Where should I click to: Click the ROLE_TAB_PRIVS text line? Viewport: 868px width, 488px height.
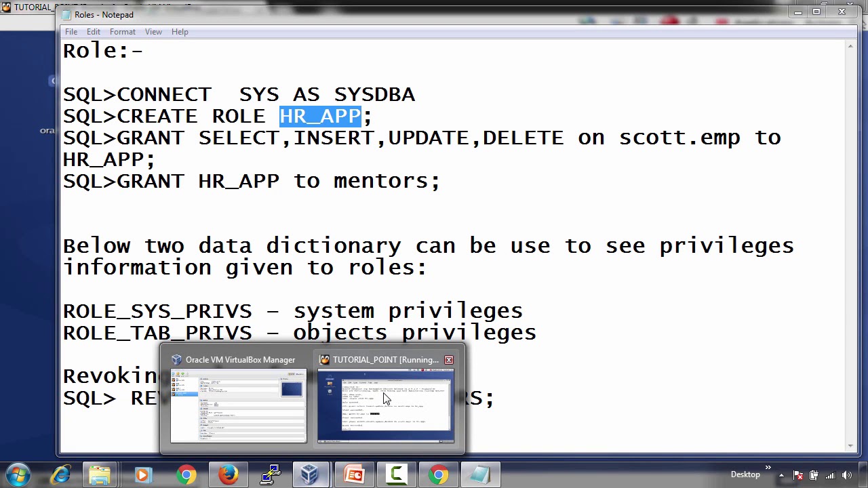pos(300,333)
